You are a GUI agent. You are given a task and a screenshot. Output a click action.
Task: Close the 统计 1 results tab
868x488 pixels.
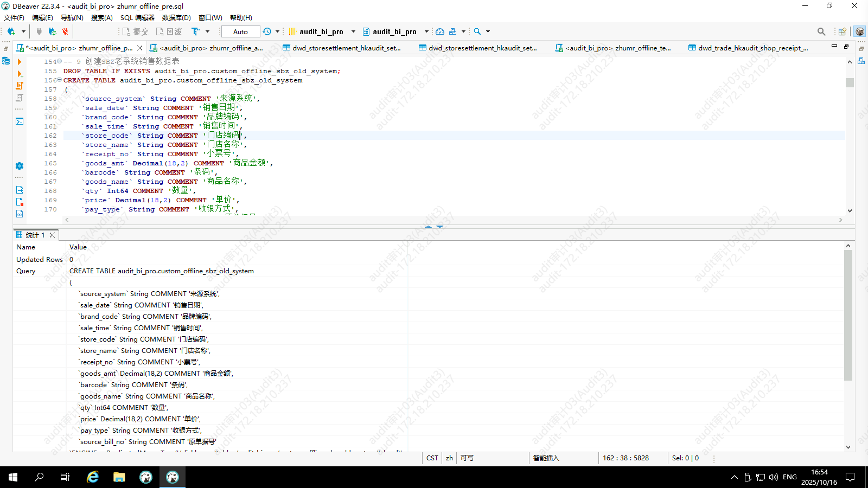[53, 235]
